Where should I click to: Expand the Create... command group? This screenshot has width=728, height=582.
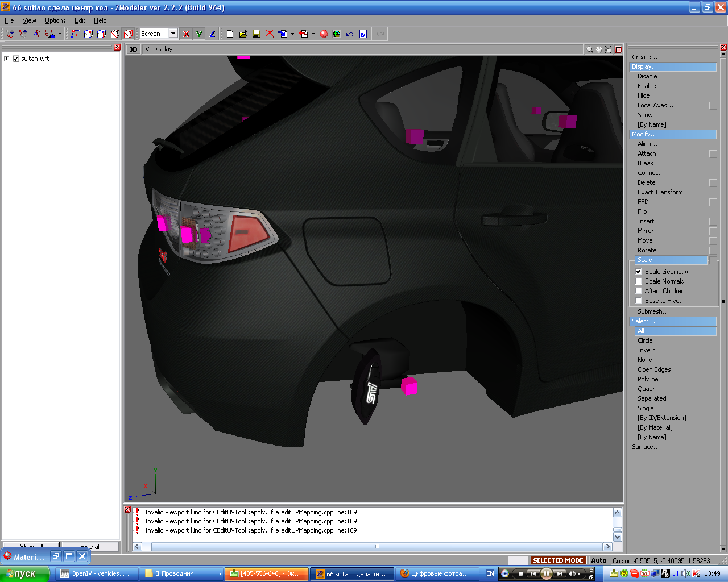tap(644, 57)
